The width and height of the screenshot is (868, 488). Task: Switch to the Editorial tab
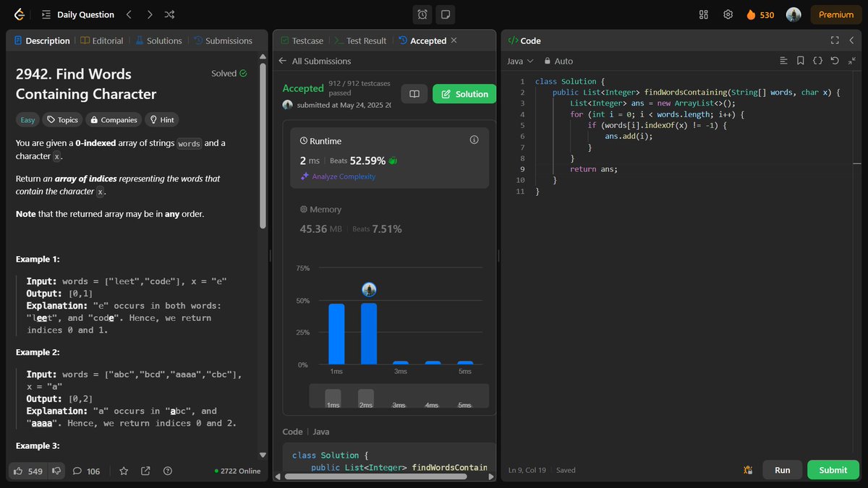[101, 40]
